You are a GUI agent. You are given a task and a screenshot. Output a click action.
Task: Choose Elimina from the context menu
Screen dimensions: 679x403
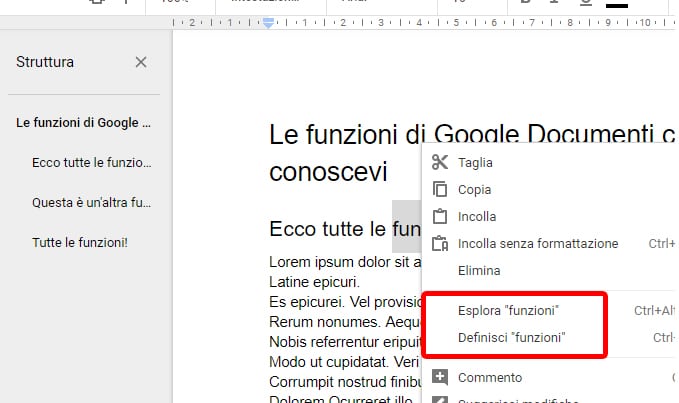tap(479, 270)
